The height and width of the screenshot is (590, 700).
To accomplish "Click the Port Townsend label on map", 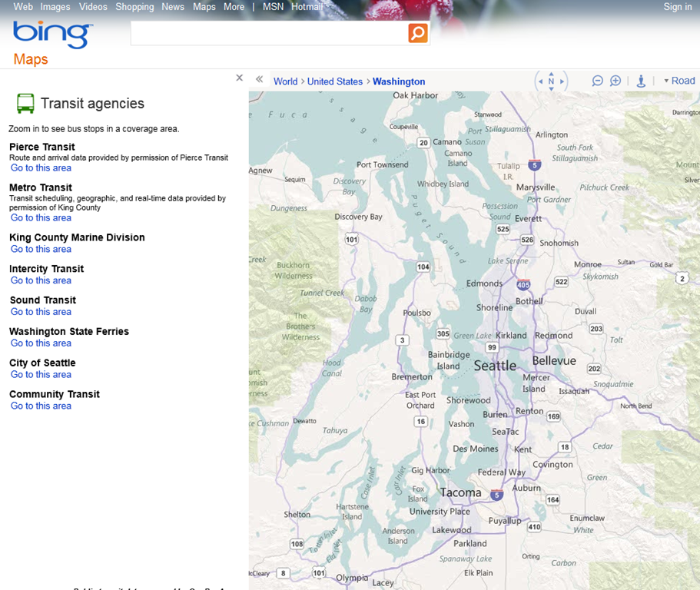I will (382, 164).
